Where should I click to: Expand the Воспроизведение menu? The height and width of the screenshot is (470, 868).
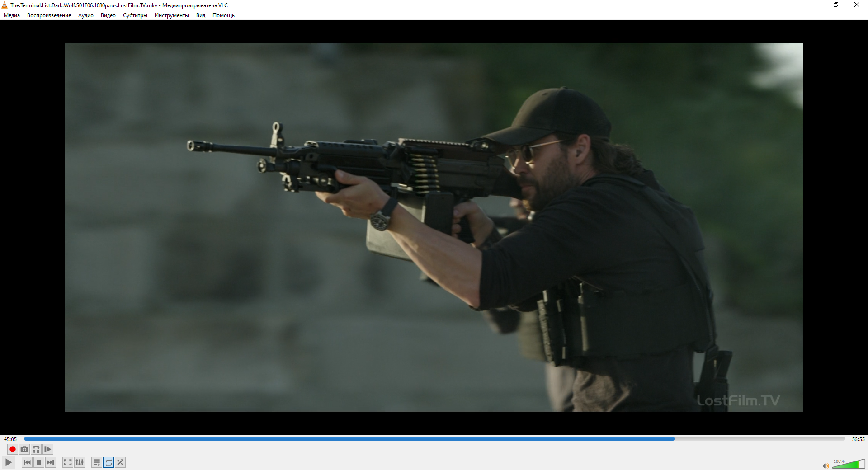coord(49,15)
